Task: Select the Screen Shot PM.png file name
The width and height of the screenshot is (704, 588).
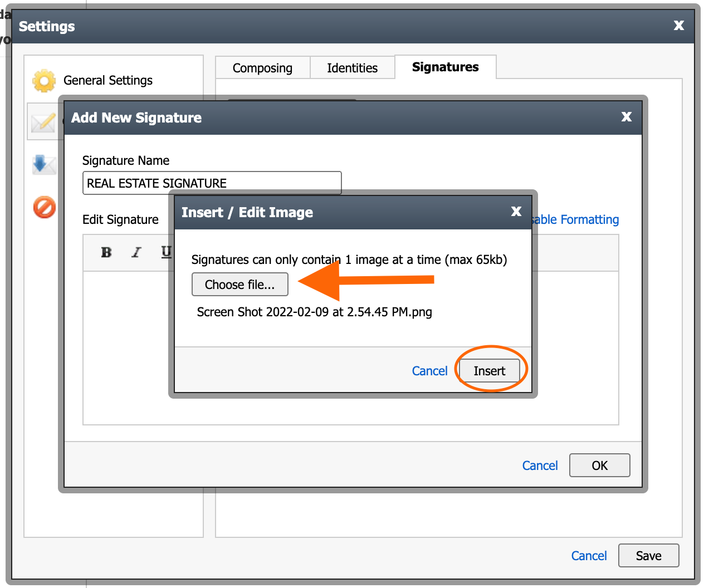Action: [x=314, y=312]
